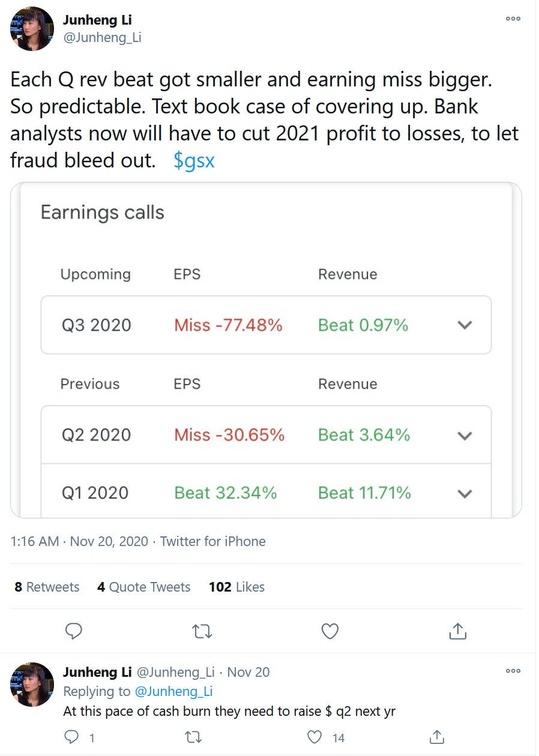539x756 pixels.
Task: View the 102 Likes list
Action: click(236, 587)
